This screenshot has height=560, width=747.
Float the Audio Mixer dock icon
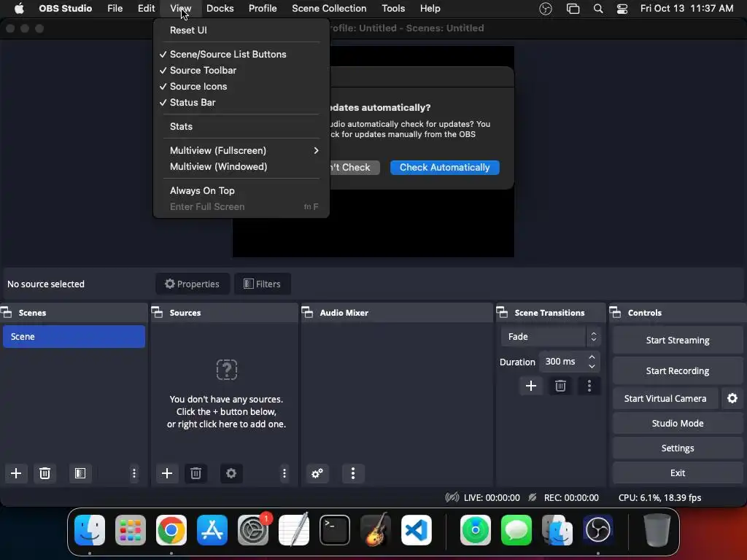(307, 313)
